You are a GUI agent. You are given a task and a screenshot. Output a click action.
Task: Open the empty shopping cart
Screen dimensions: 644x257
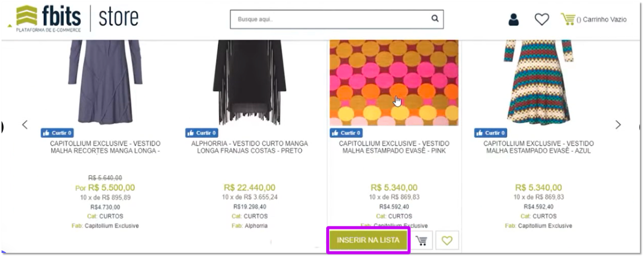[x=593, y=19]
